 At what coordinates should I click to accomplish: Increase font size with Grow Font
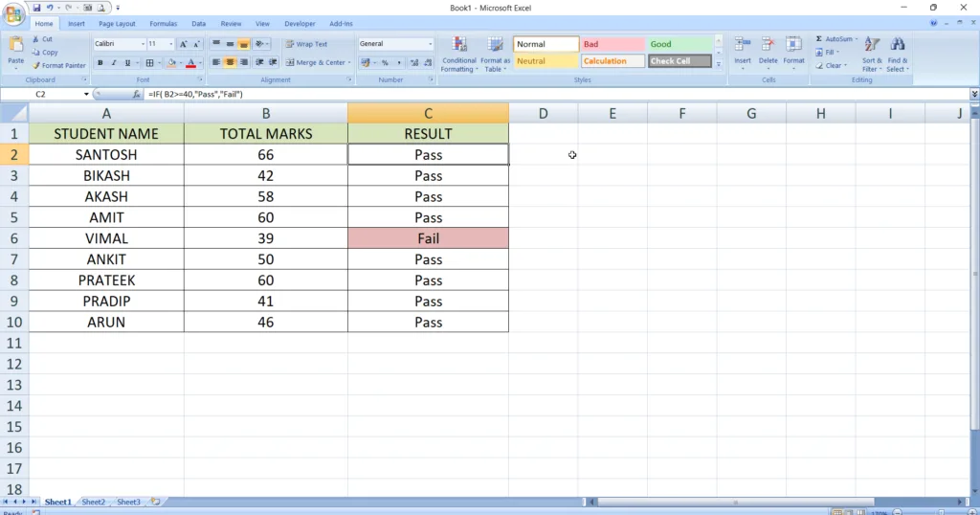coord(183,44)
